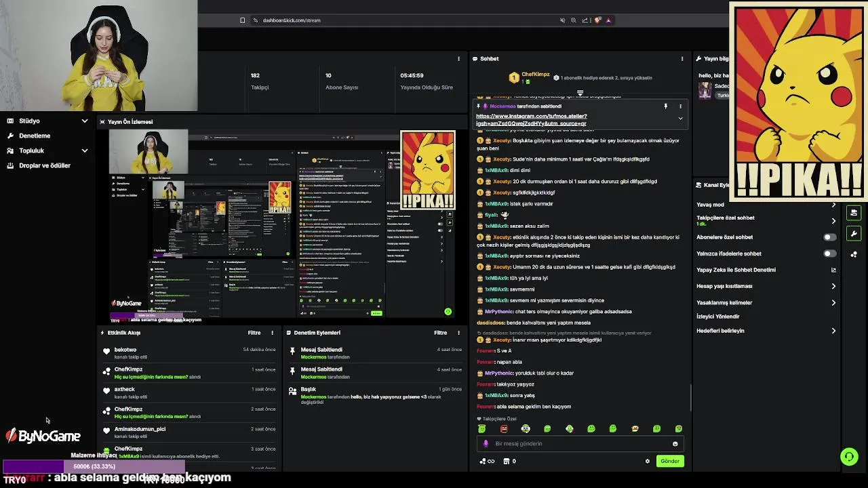Click axtheck follow activity entry
868x488 pixels.
coord(189,392)
